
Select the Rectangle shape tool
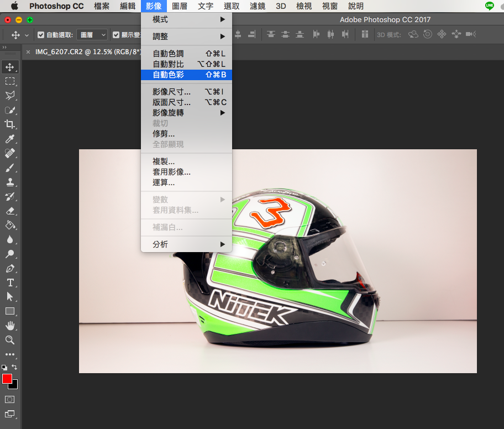[x=9, y=311]
